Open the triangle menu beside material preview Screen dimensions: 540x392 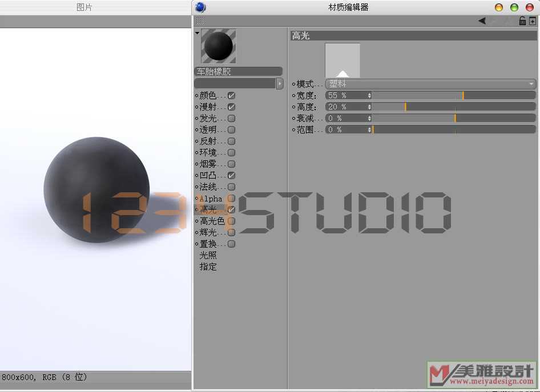click(197, 34)
